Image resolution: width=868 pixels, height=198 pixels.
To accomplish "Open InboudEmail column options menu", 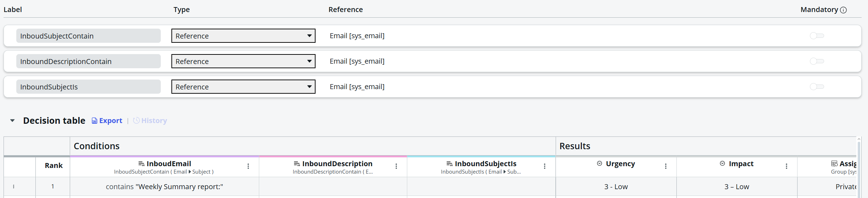I will (248, 166).
